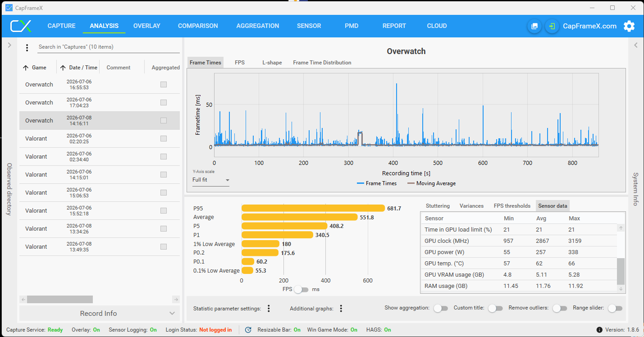Toggle Frame Times series in chart legend
The image size is (644, 337).
pos(377,183)
